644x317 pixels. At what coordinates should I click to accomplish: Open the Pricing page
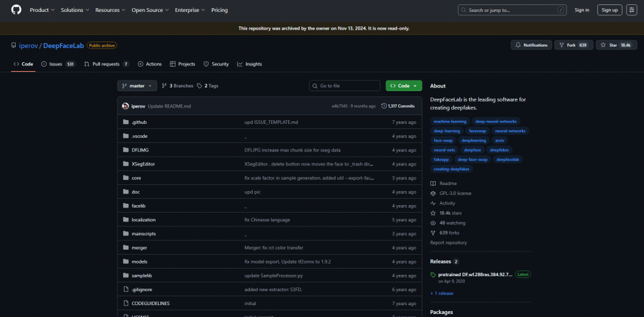coord(219,10)
